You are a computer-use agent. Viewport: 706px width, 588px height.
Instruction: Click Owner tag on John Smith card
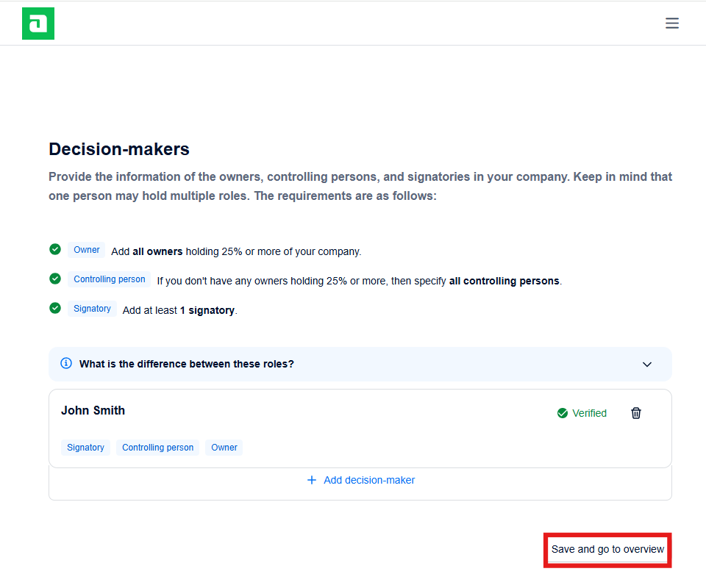224,448
